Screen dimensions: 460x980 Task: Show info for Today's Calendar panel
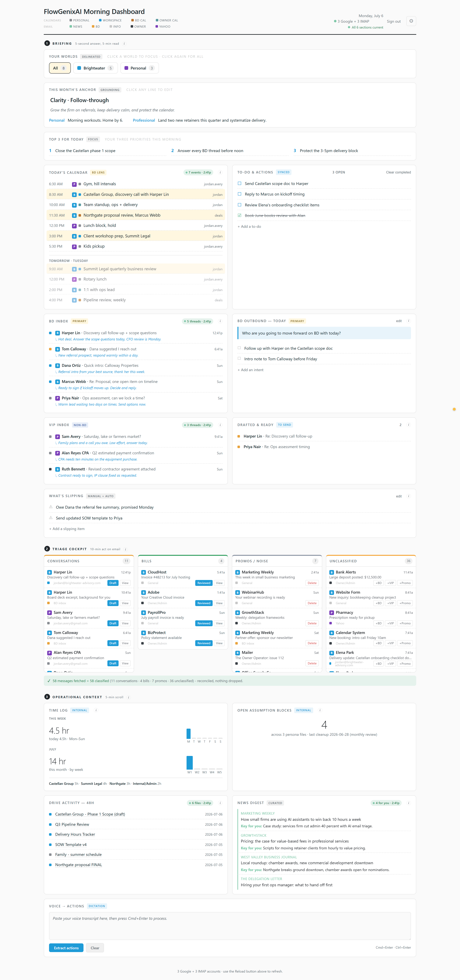[220, 172]
